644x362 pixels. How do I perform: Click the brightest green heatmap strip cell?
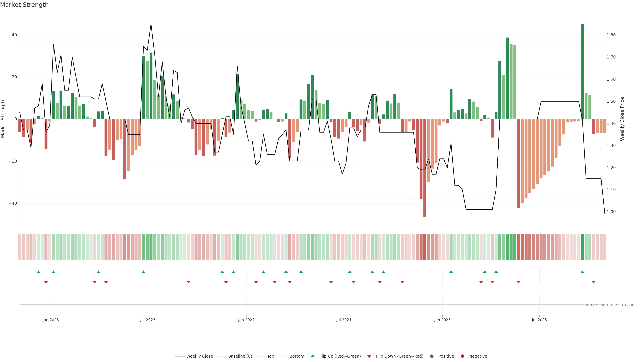(x=582, y=247)
